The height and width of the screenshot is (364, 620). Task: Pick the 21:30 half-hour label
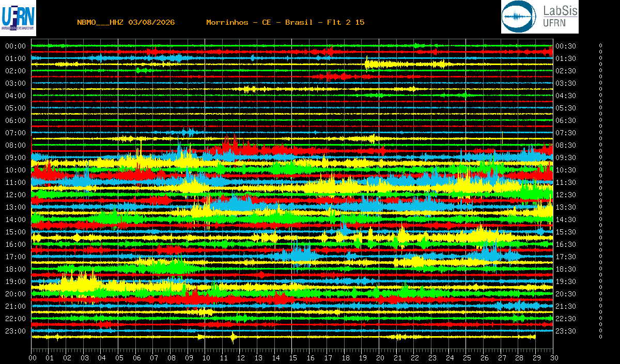tap(565, 306)
